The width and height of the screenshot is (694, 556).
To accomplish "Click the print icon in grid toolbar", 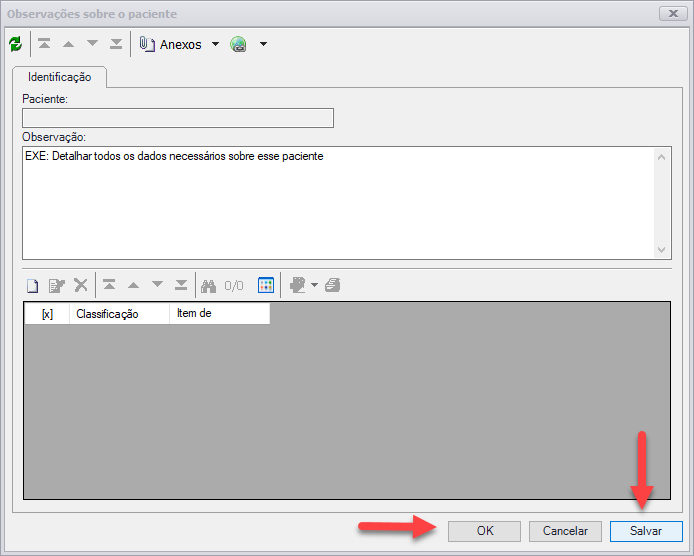I will (332, 285).
